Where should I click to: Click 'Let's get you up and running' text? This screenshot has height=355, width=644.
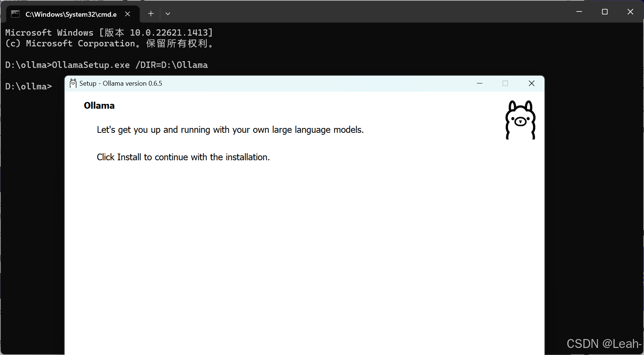pyautogui.click(x=230, y=130)
